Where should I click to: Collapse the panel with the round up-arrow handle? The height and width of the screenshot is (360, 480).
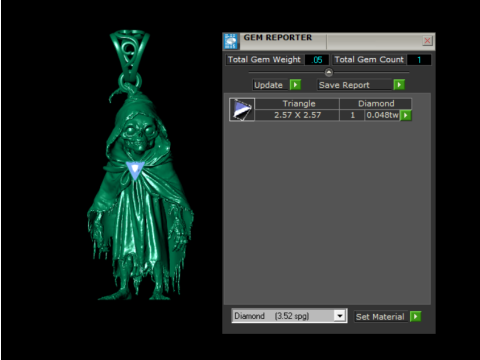[x=329, y=72]
